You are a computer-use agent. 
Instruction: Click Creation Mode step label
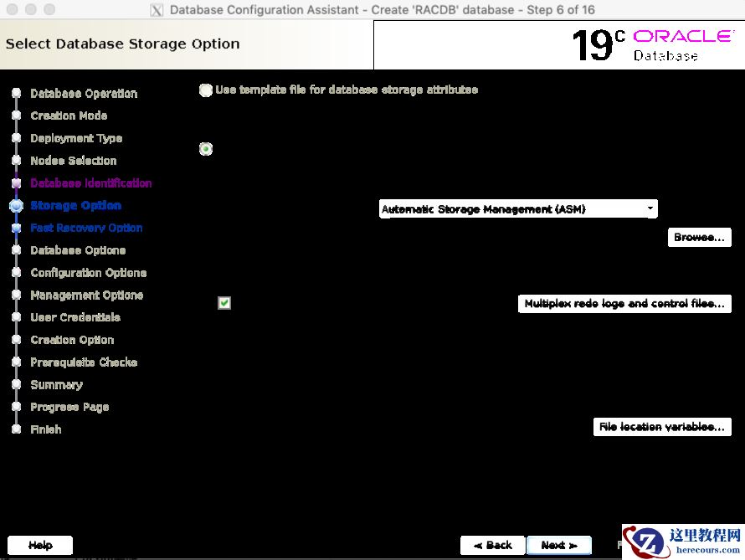(69, 116)
